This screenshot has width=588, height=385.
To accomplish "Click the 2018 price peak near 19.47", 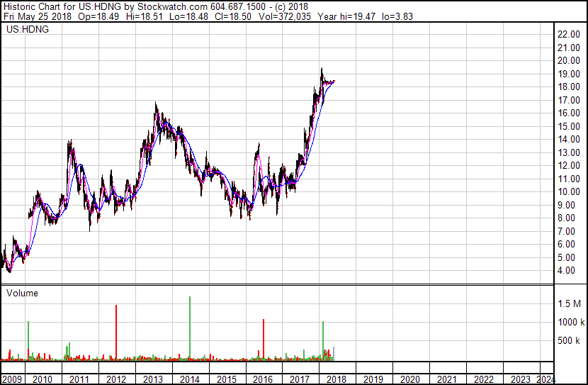I will [x=322, y=69].
